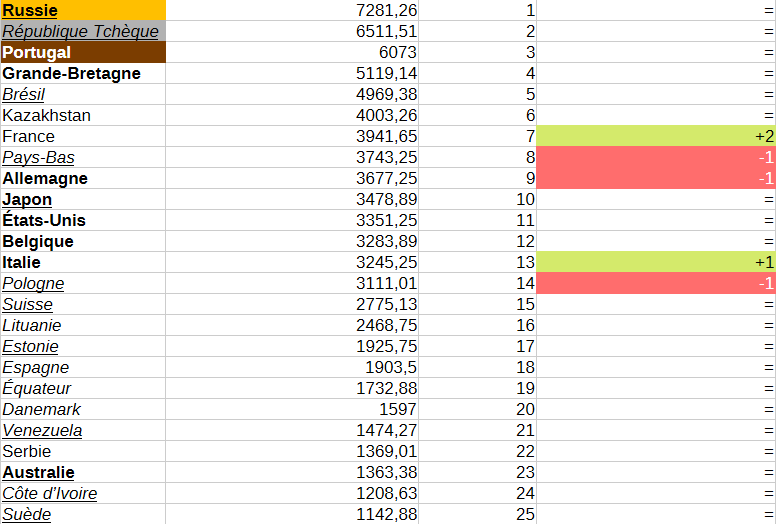Select the Kazakhstan cell
Screen dimensions: 776x524
coord(83,115)
